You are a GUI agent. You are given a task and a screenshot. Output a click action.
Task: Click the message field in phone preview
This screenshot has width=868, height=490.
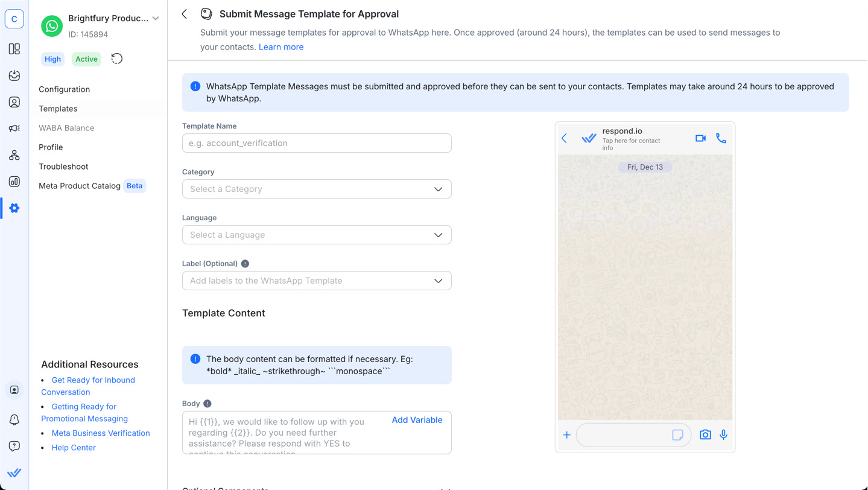tap(633, 435)
